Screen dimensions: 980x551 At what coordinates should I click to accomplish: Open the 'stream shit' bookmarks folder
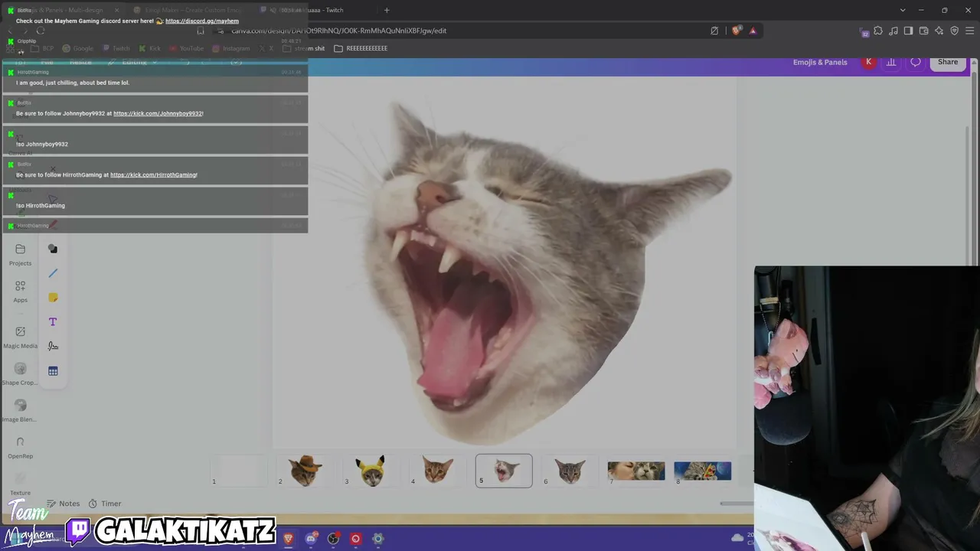[x=303, y=48]
